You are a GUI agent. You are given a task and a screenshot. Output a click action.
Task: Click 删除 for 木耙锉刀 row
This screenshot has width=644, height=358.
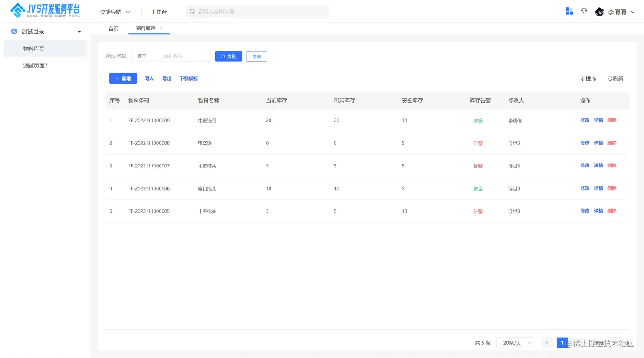tap(612, 120)
